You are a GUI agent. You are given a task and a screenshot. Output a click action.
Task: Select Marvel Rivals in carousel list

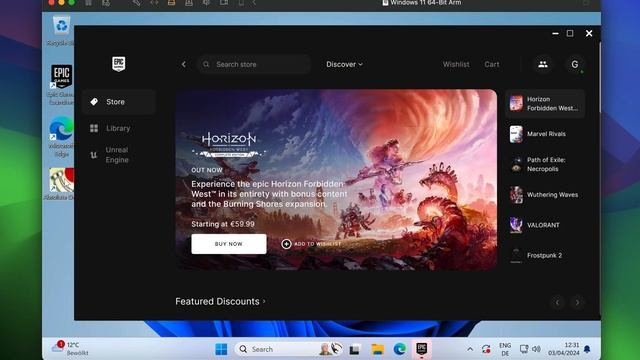pos(545,134)
